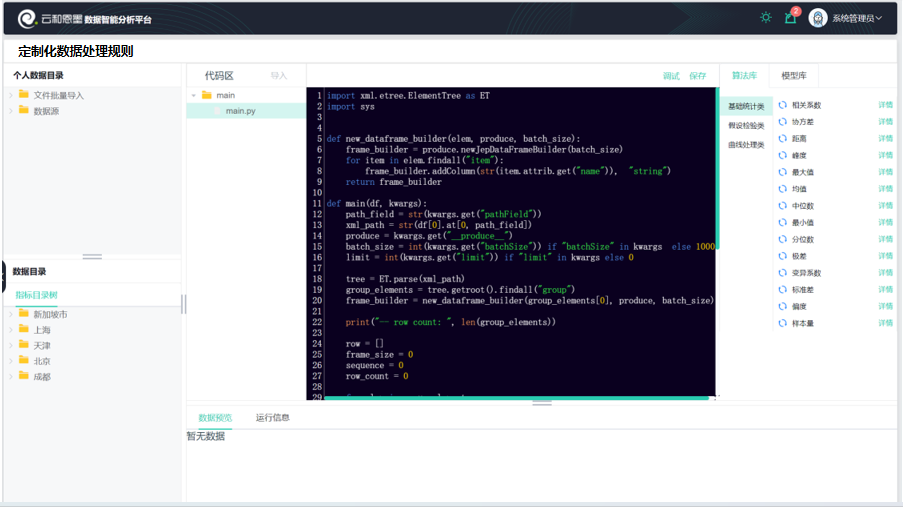Viewport: 903px width, 507px height.
Task: Open 详情 link for 均值
Action: [x=885, y=189]
